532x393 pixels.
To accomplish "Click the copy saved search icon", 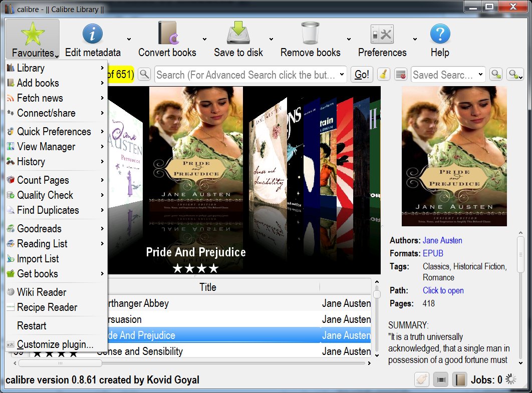I will coord(496,74).
